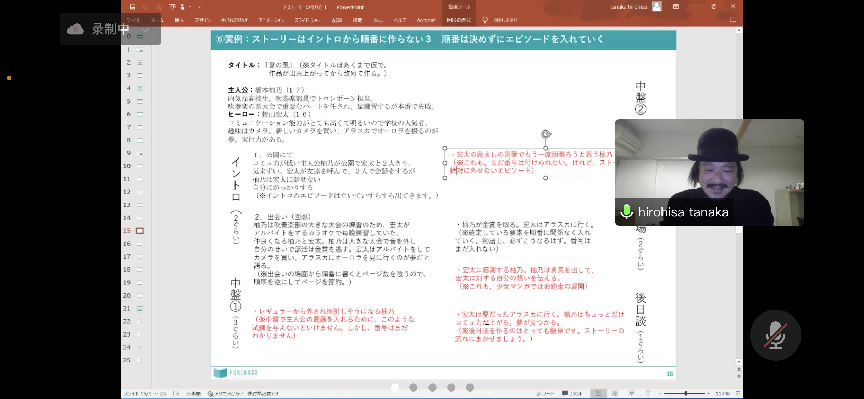Click the Save icon in quick access toolbar
The height and width of the screenshot is (399, 864).
[132, 7]
